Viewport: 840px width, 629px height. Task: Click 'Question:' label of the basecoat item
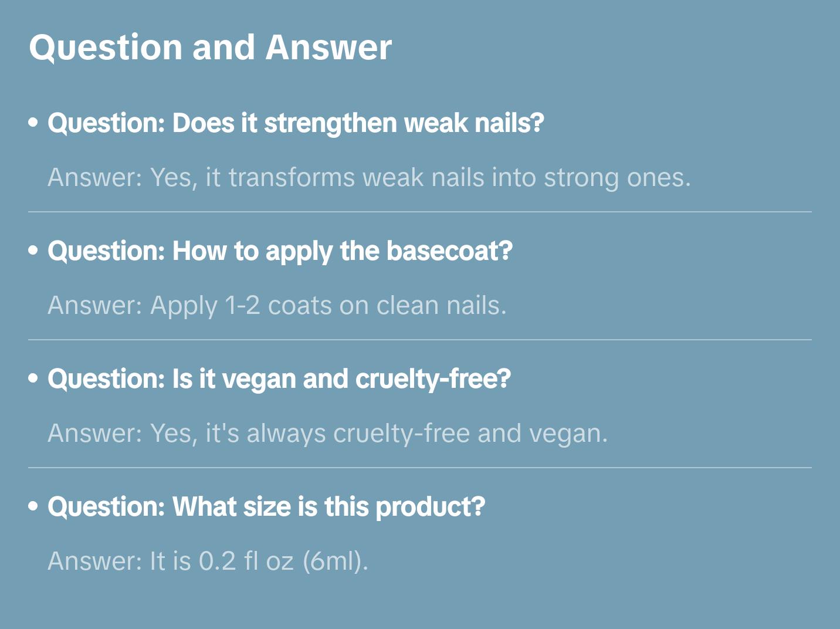pos(106,251)
